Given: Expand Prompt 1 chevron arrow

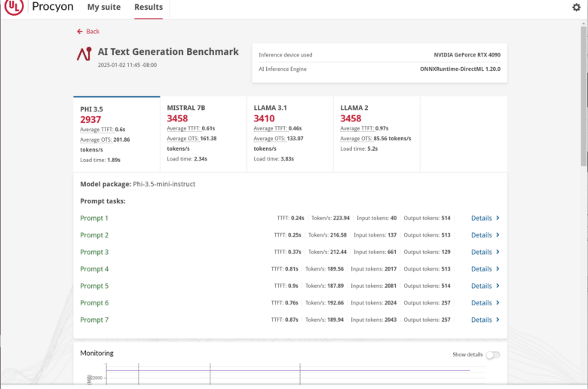Looking at the screenshot, I should pos(498,218).
